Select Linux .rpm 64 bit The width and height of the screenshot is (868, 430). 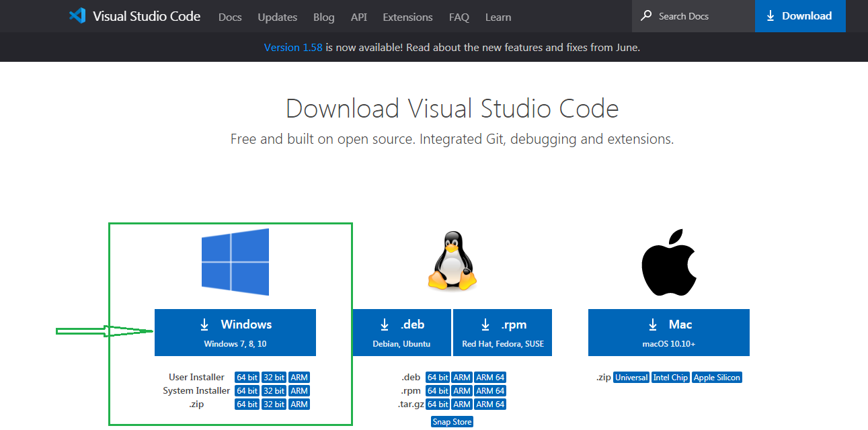click(438, 391)
